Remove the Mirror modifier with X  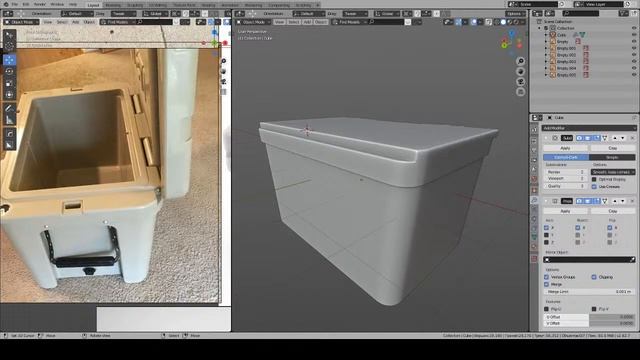tap(632, 201)
